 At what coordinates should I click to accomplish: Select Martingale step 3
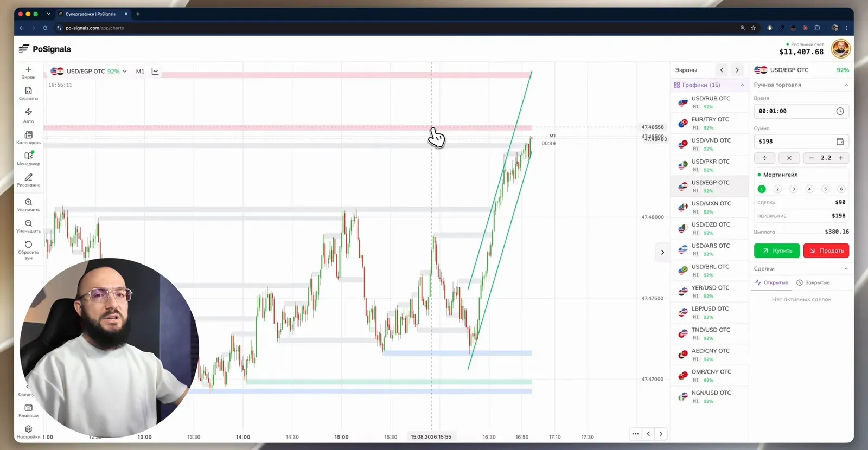[x=794, y=189]
